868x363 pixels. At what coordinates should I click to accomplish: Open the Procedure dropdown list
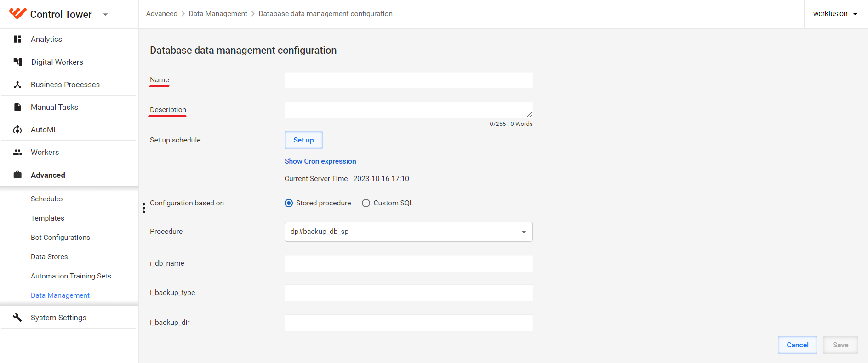(x=408, y=232)
